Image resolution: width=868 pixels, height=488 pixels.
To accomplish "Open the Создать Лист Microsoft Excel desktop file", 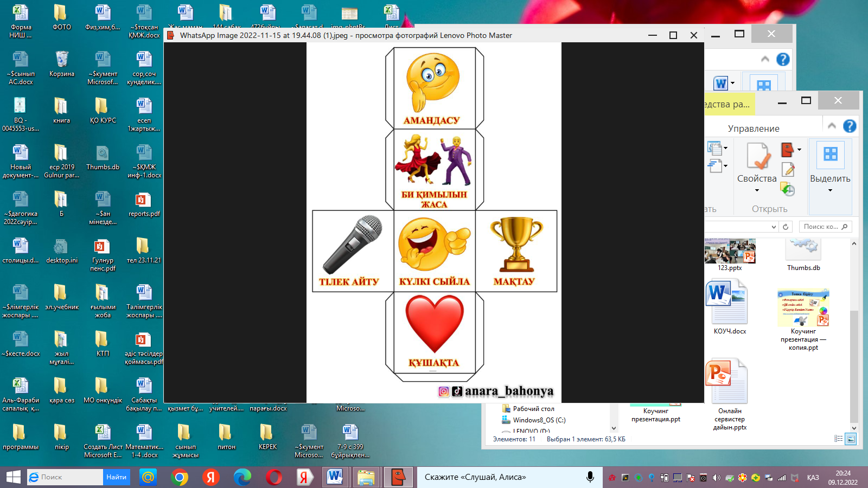I will coord(103,441).
